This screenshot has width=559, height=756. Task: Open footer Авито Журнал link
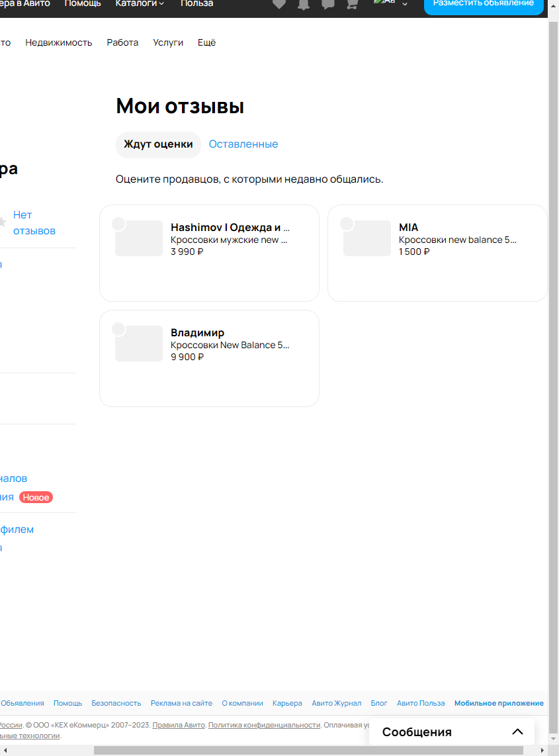coord(336,703)
